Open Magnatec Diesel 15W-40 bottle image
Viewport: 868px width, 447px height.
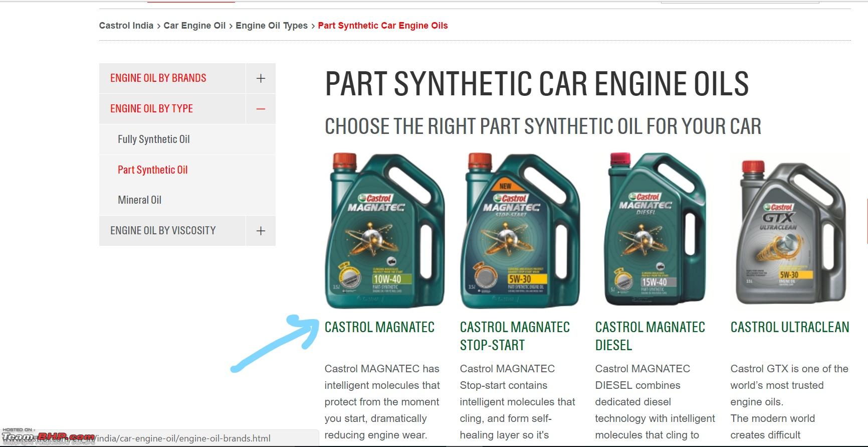tap(656, 229)
